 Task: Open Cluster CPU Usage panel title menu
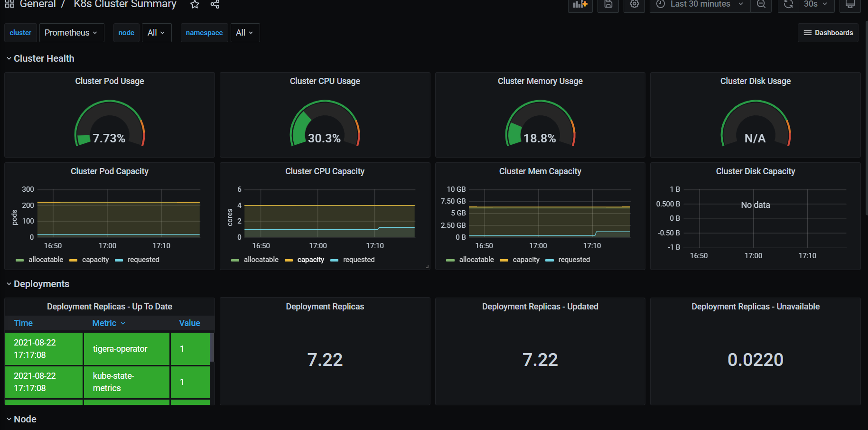coord(325,81)
